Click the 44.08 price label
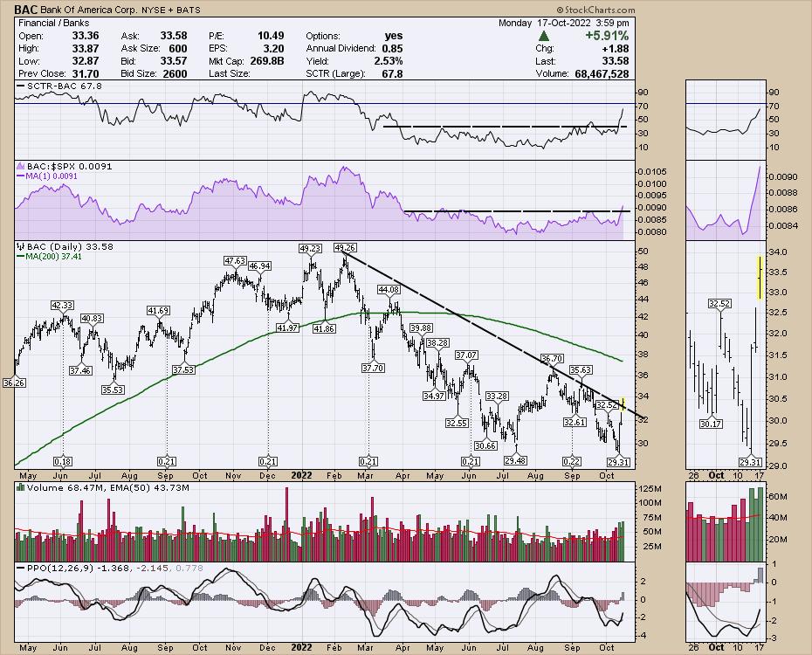Image resolution: width=812 pixels, height=655 pixels. click(389, 289)
